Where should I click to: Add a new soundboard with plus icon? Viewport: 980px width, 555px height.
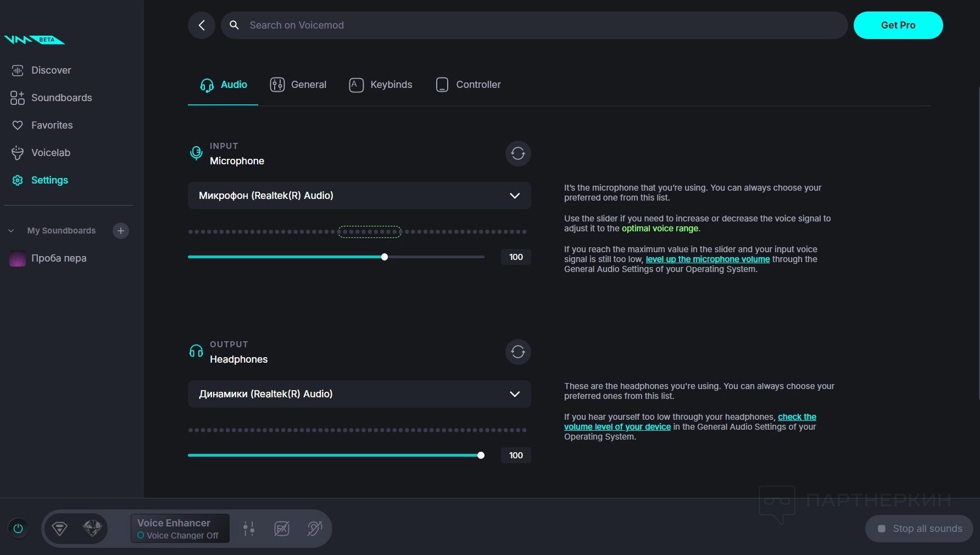[121, 231]
